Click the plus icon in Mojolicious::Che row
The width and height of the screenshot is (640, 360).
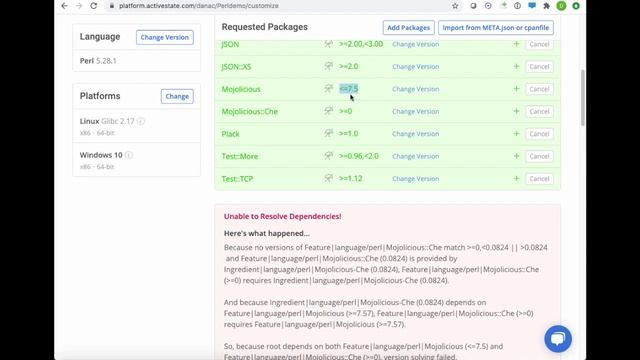(x=516, y=111)
